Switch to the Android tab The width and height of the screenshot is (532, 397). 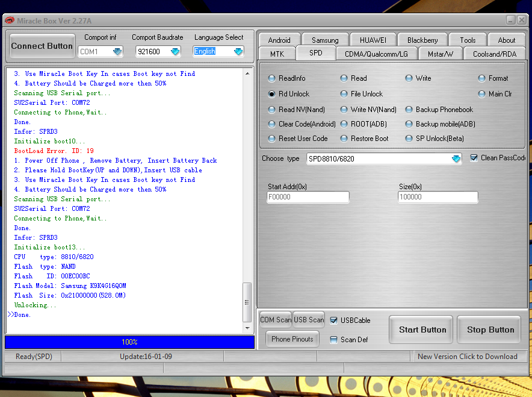pyautogui.click(x=279, y=40)
